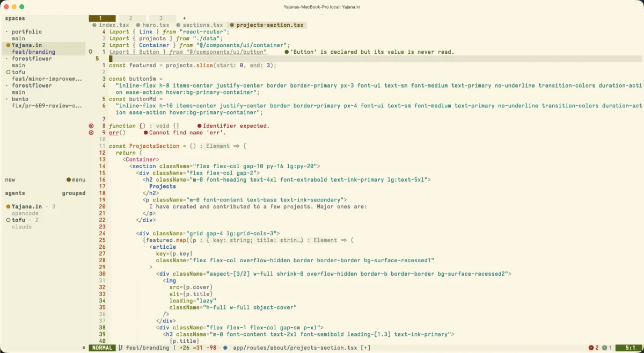This screenshot has height=353, width=644.
Task: Click the dark dot beside menu label
Action: coord(69,179)
